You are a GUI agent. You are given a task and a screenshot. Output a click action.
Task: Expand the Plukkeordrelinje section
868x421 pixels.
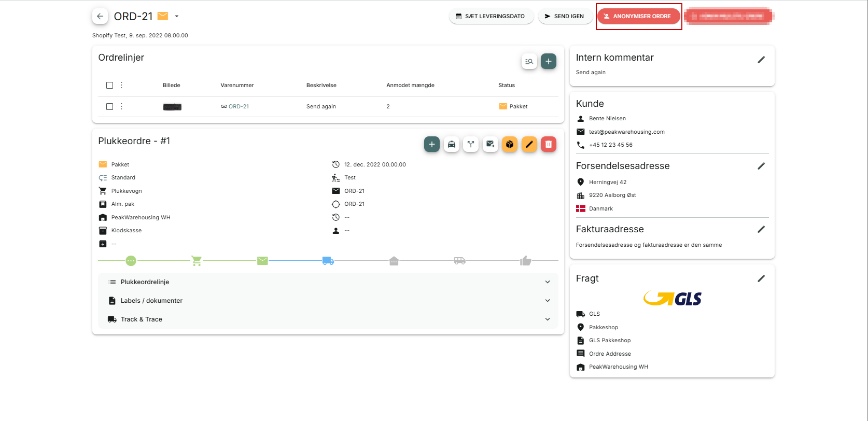(328, 282)
